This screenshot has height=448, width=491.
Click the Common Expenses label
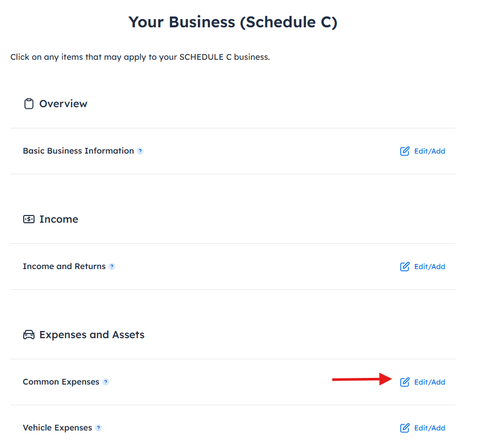click(x=61, y=381)
